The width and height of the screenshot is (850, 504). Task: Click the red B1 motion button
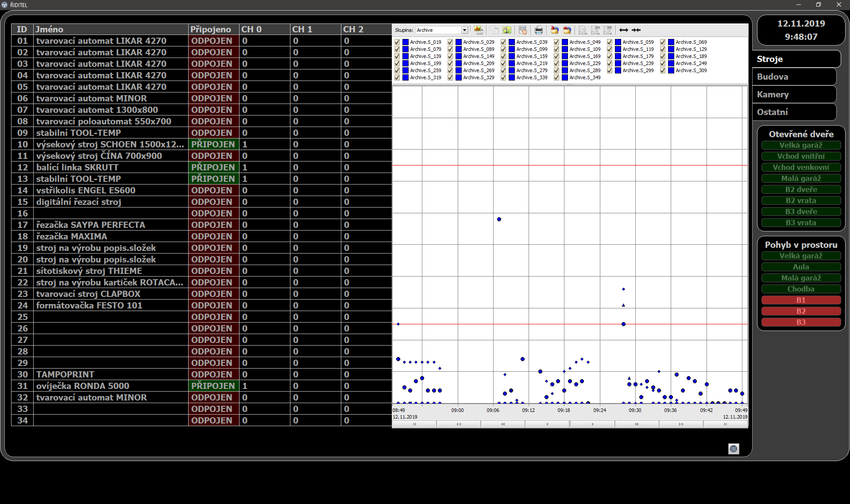tap(801, 300)
